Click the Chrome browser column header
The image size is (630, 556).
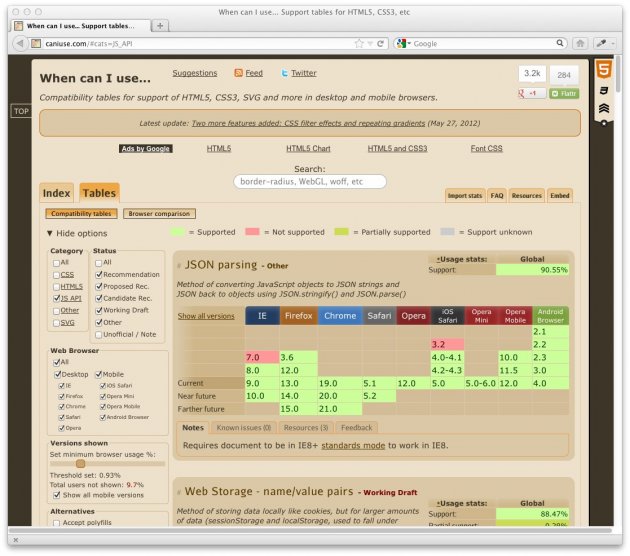click(340, 316)
